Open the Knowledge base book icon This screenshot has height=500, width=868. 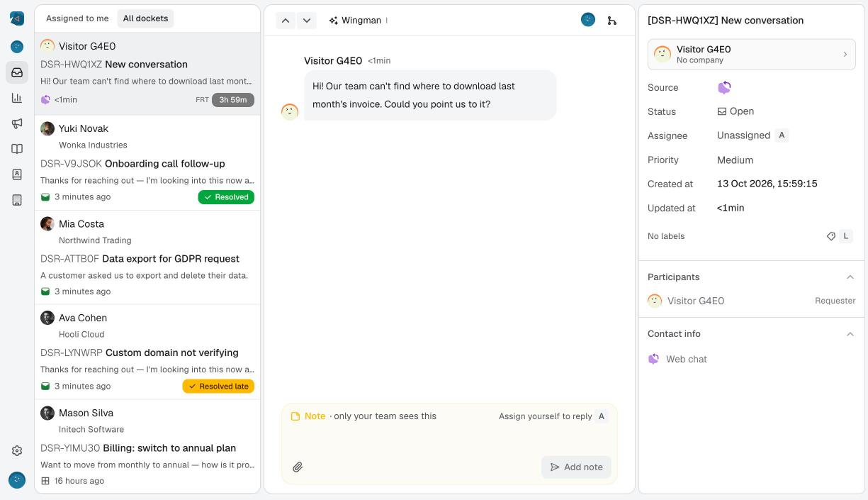click(17, 149)
